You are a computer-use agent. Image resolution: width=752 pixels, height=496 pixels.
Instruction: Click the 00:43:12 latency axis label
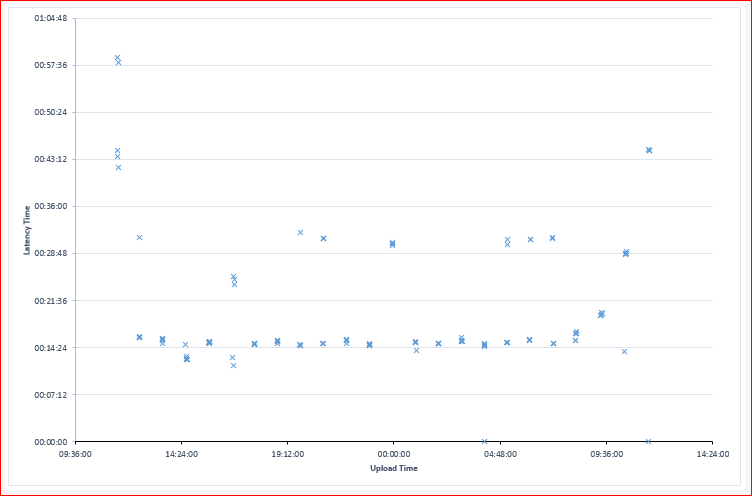coord(50,159)
